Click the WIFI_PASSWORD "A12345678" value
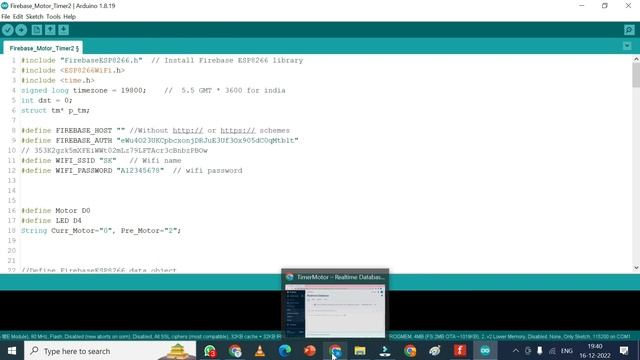640x360 pixels. click(140, 171)
